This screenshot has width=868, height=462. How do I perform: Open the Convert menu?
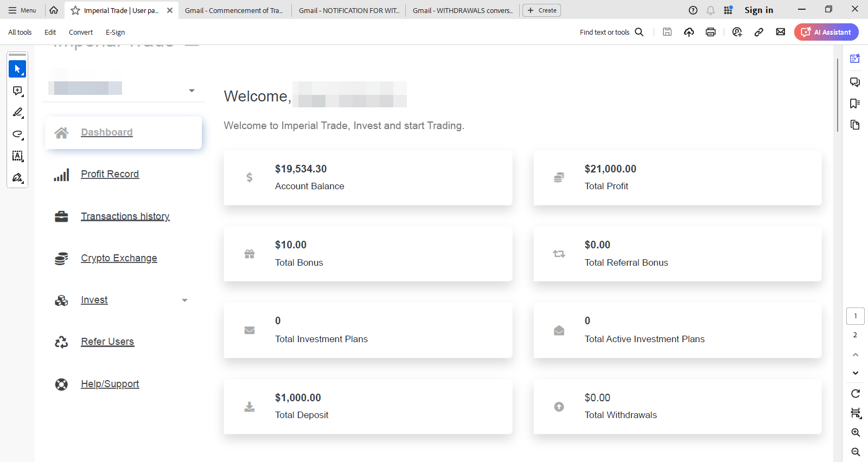tap(81, 33)
